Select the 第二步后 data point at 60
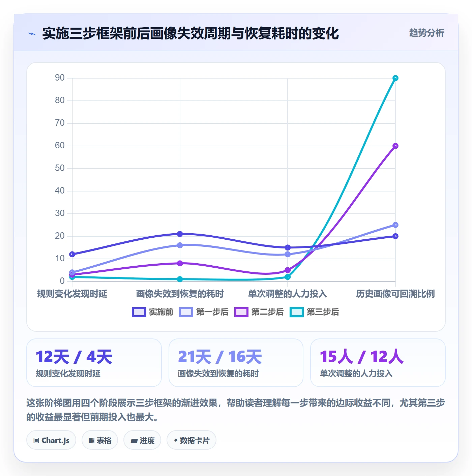 [x=395, y=146]
